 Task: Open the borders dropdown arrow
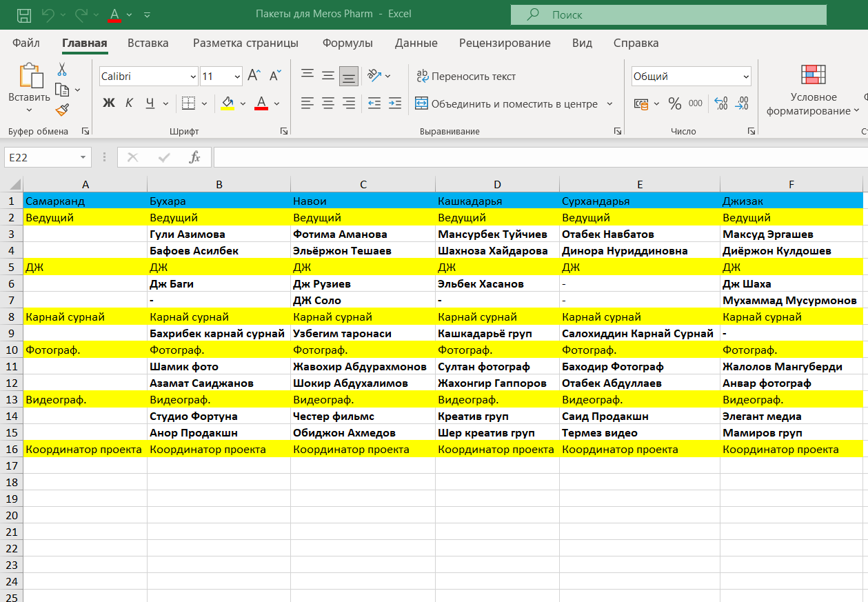[x=205, y=103]
